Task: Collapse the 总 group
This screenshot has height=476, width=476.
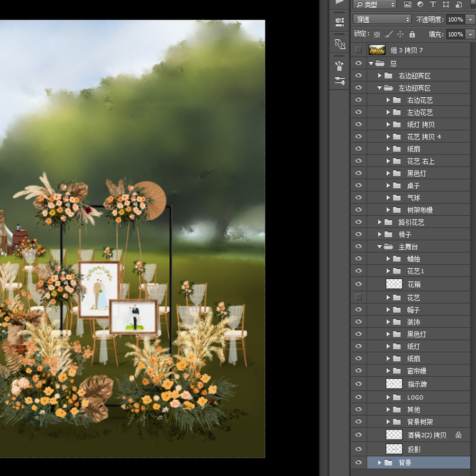Action: pos(371,63)
